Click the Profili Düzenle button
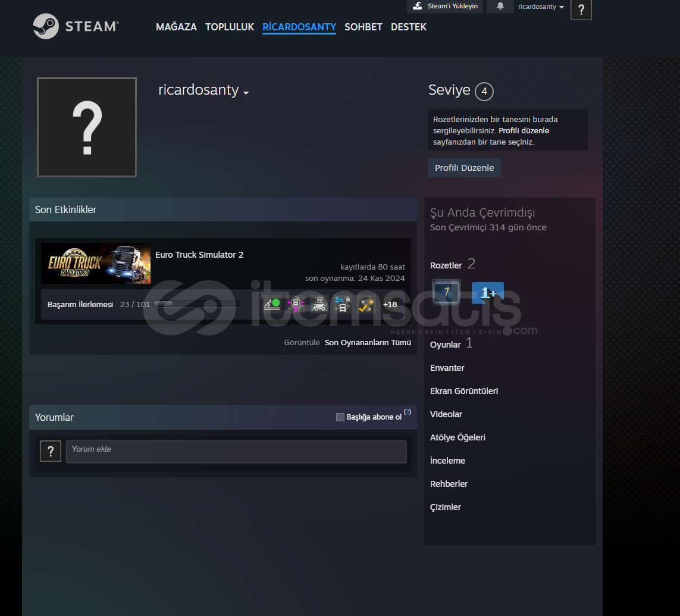Screen dimensions: 680x616 [465, 168]
